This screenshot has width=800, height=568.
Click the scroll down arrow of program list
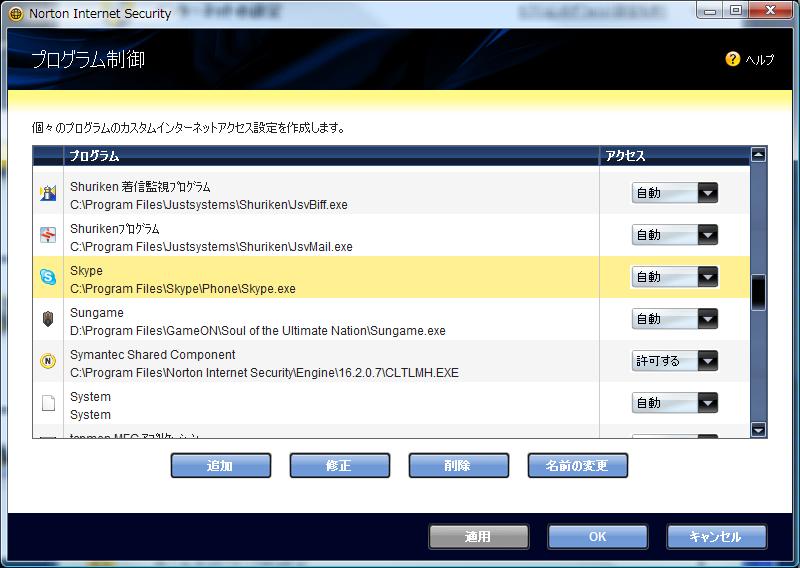758,430
